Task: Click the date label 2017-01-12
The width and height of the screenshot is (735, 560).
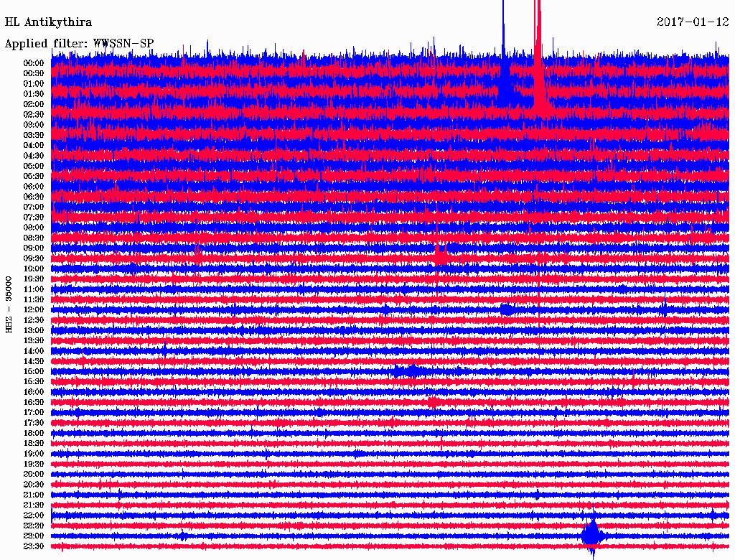Action: pyautogui.click(x=693, y=22)
